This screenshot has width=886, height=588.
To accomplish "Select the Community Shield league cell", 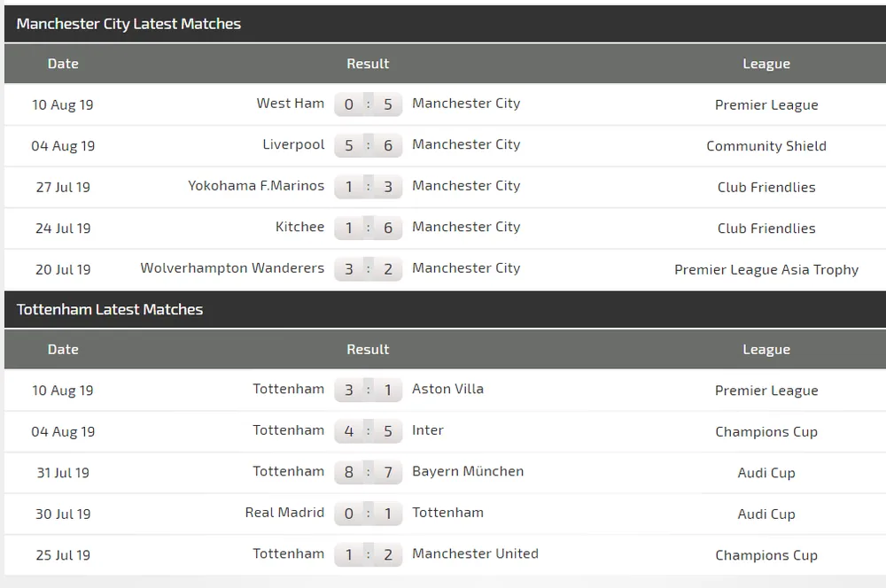I will (766, 146).
